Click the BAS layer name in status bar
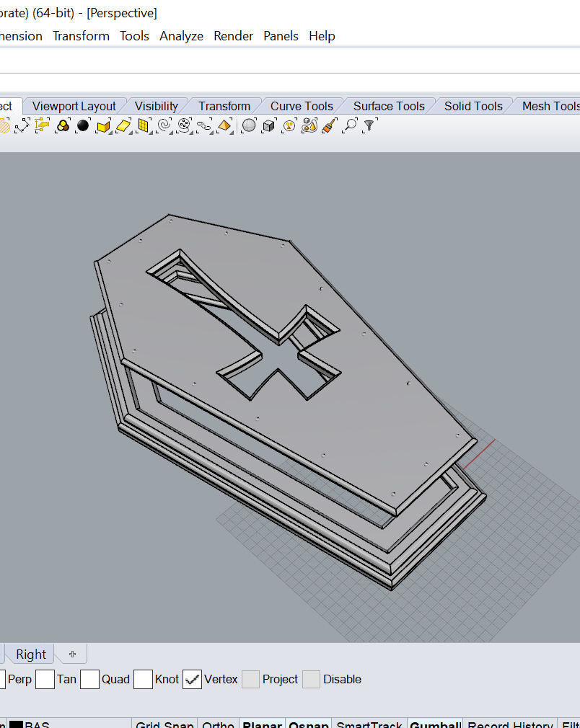Viewport: 580px width, 728px height. [x=37, y=724]
